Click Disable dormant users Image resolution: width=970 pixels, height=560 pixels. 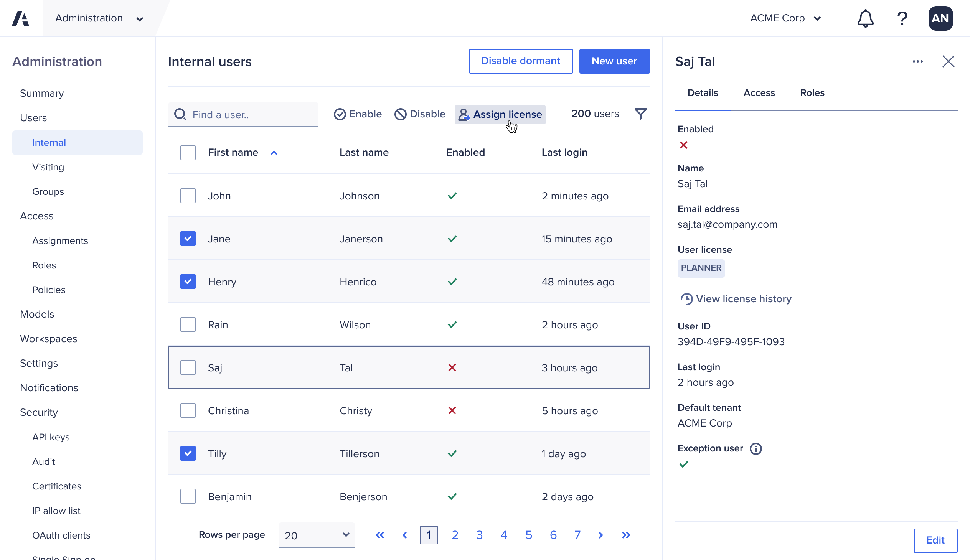[520, 61]
